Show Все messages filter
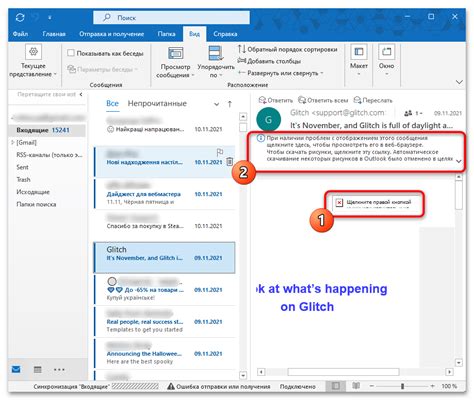474x400 pixels. point(112,103)
